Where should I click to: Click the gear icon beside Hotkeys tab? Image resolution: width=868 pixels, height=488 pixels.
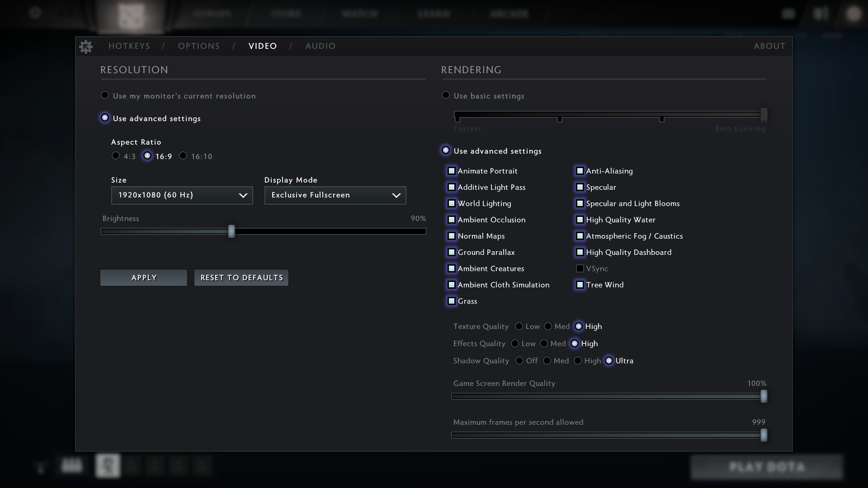point(86,47)
